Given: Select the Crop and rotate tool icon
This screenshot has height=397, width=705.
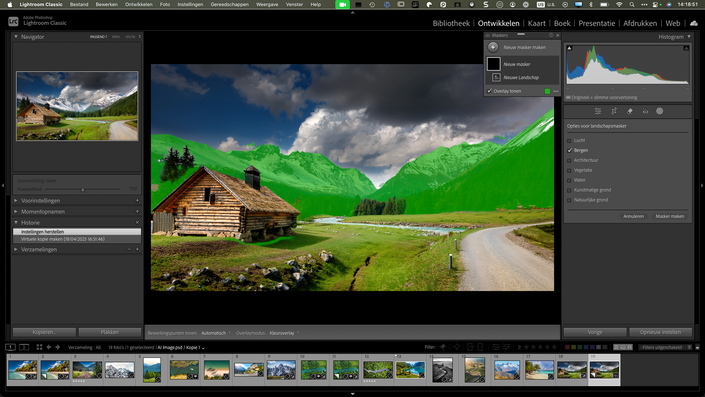Looking at the screenshot, I should click(x=614, y=111).
